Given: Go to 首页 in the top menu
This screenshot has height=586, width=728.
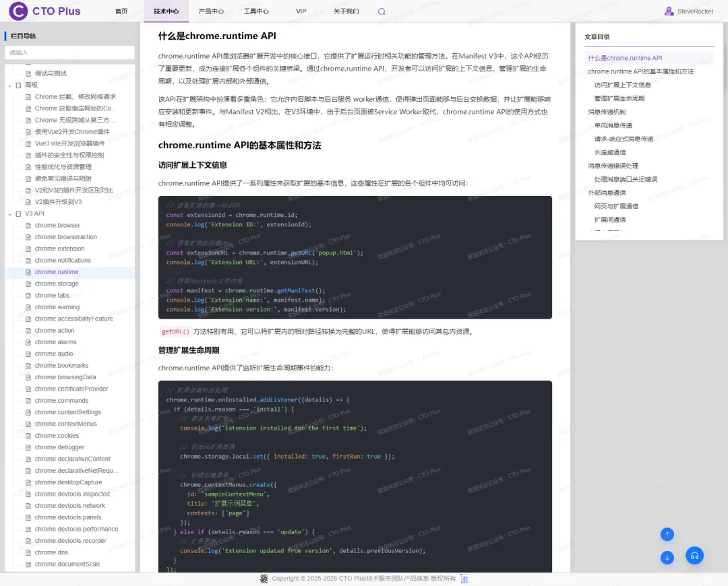Looking at the screenshot, I should pos(121,11).
